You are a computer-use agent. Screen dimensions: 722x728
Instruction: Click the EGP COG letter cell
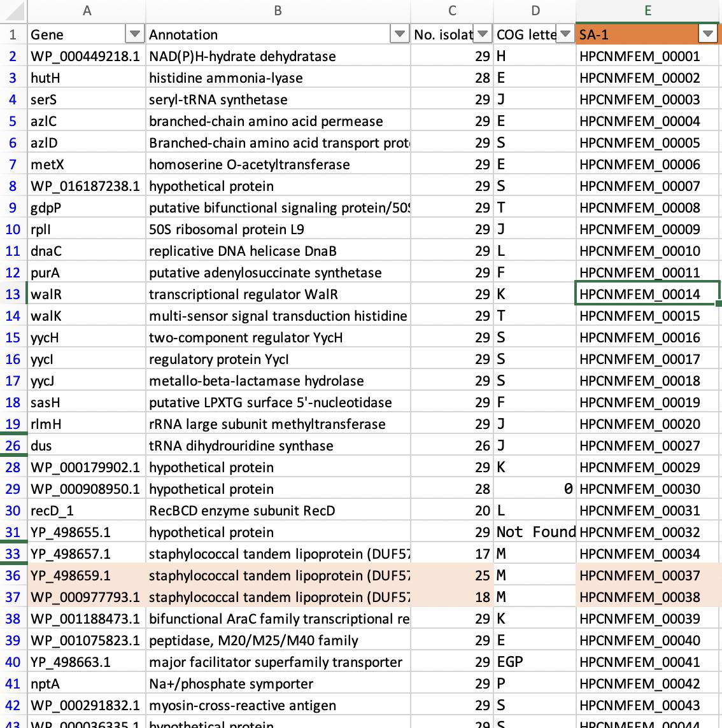coord(535,662)
